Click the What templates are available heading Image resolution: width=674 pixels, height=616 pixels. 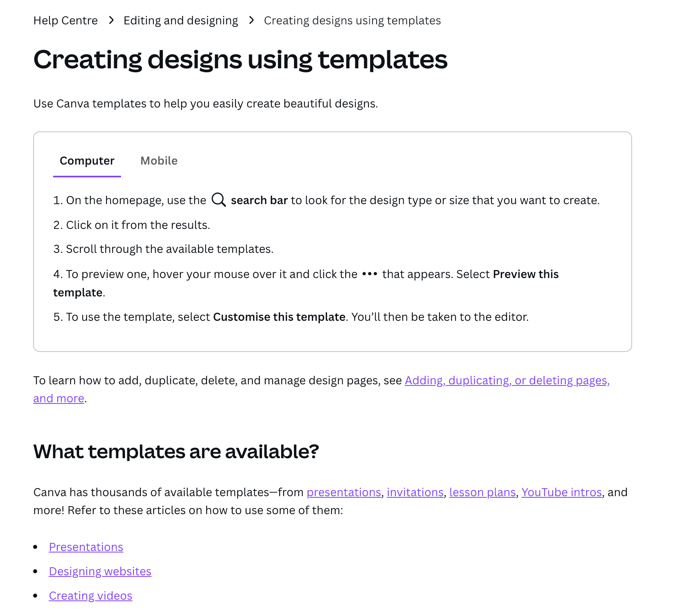176,452
